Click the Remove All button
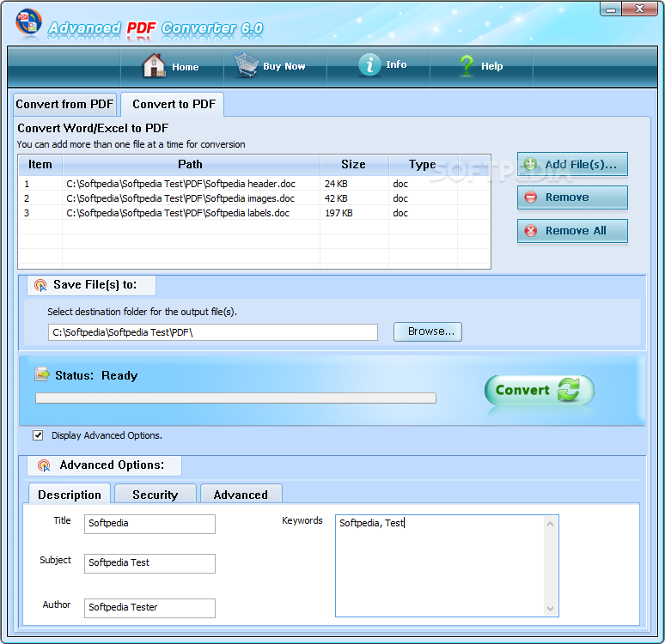The width and height of the screenshot is (665, 644). [x=572, y=231]
